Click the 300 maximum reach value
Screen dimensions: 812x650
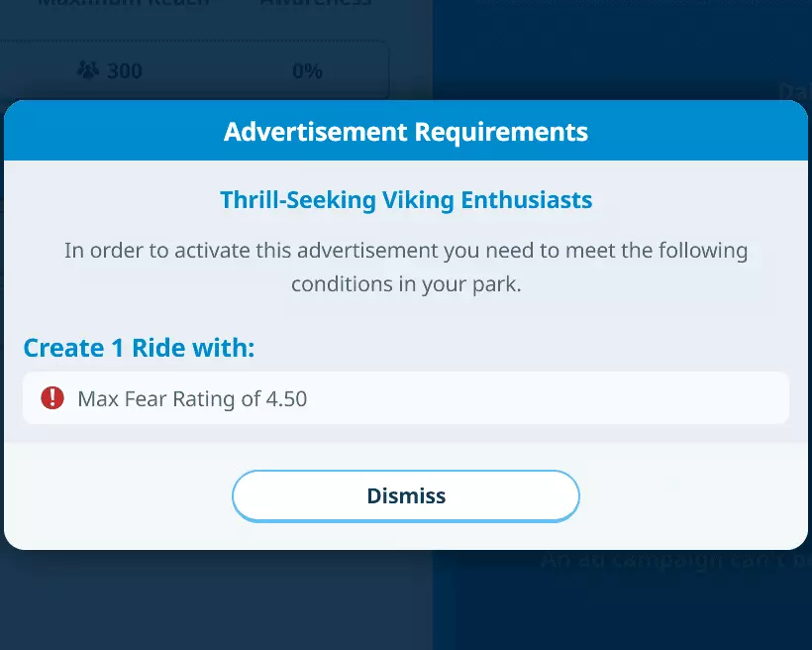pos(125,70)
